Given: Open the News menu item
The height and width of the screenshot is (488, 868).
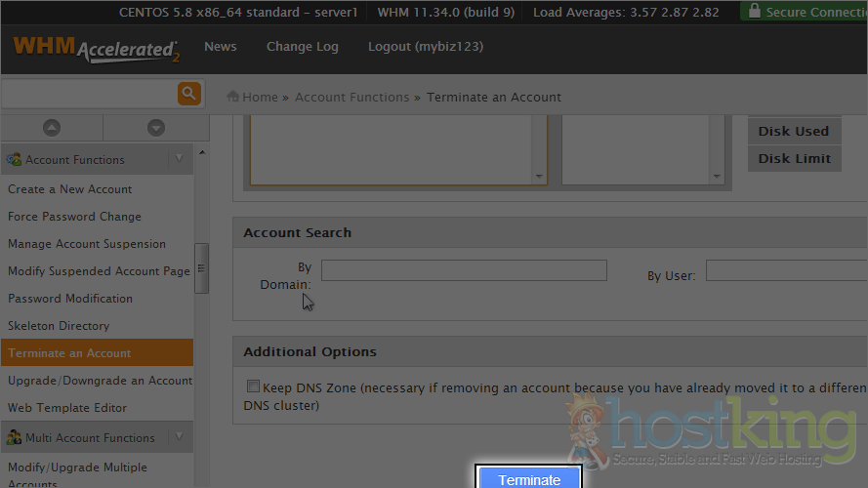Looking at the screenshot, I should tap(220, 47).
